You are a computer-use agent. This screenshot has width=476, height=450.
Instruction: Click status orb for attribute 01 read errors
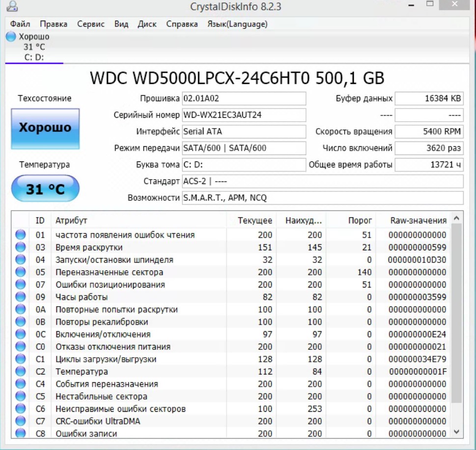click(21, 235)
